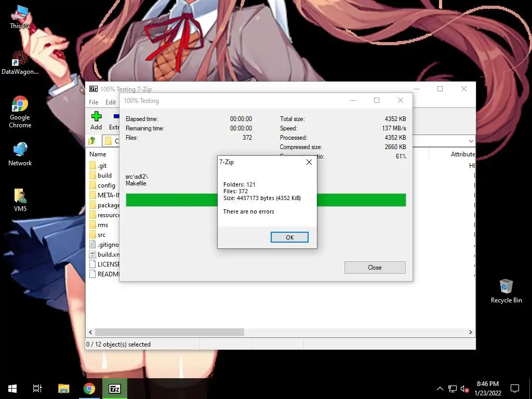Image resolution: width=532 pixels, height=399 pixels.
Task: Click the 7-Zip taskbar button
Action: (x=115, y=389)
